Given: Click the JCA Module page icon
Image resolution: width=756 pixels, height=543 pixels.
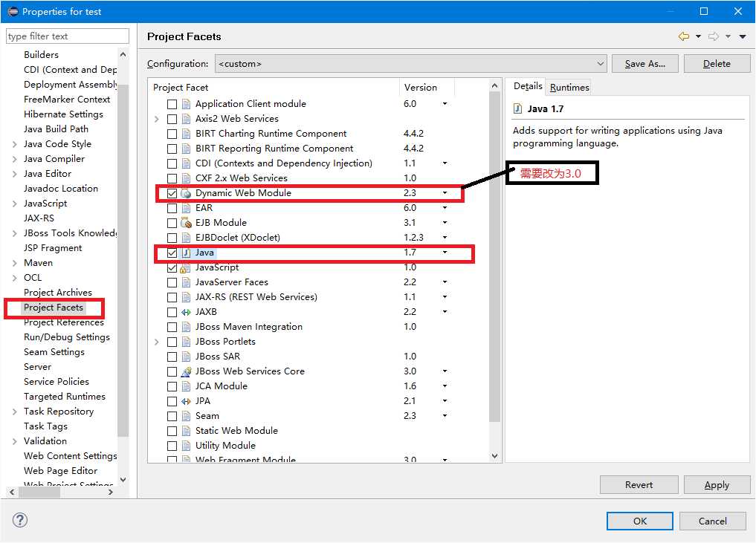Looking at the screenshot, I should [186, 386].
